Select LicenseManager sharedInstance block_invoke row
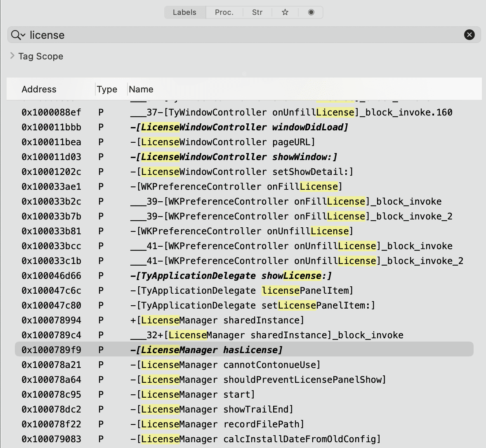The width and height of the screenshot is (486, 448). coord(244,335)
